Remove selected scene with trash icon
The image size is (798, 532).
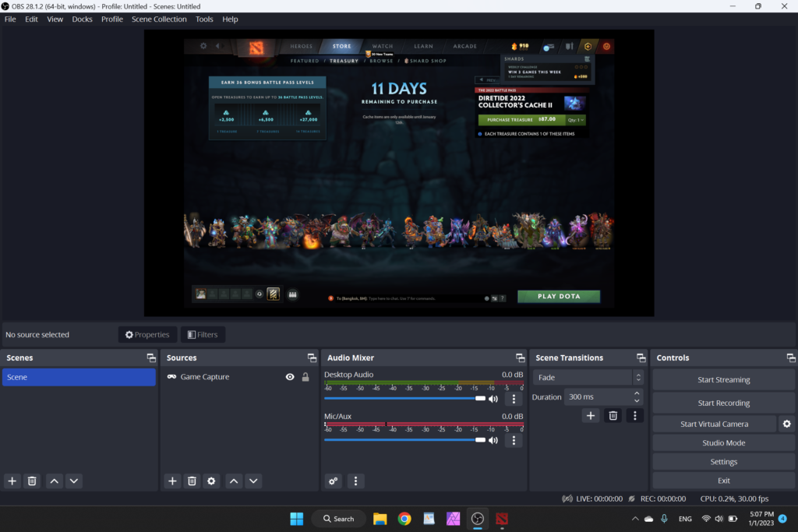tap(32, 481)
